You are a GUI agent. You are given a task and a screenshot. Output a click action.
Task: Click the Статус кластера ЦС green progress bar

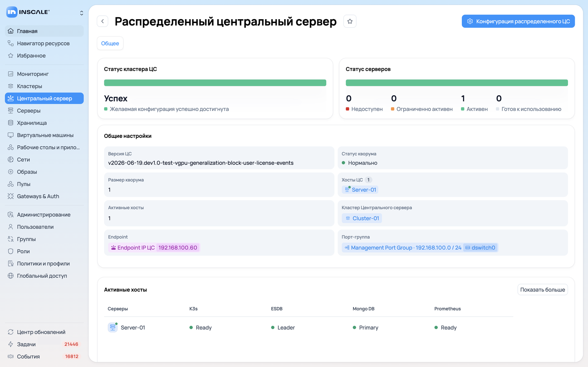(215, 83)
